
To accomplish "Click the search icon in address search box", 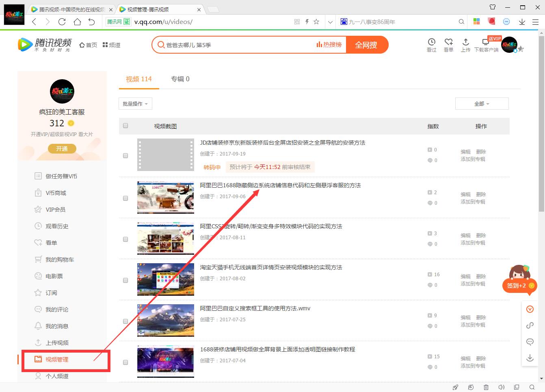I will tap(461, 22).
